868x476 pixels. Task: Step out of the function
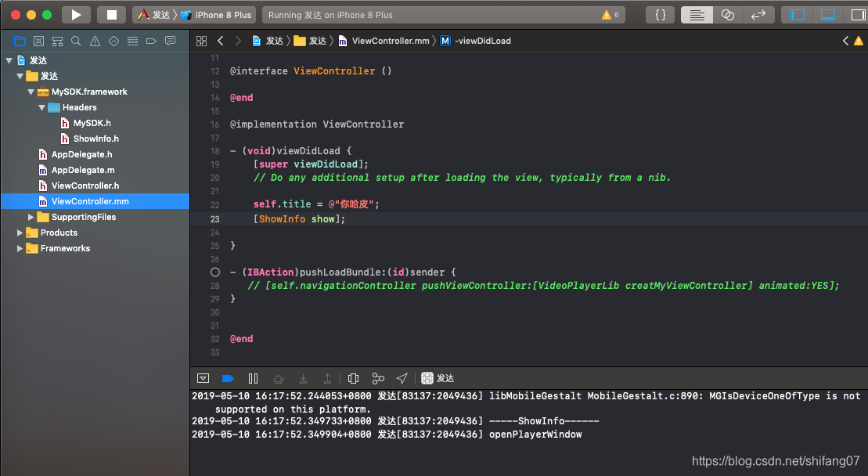[328, 378]
